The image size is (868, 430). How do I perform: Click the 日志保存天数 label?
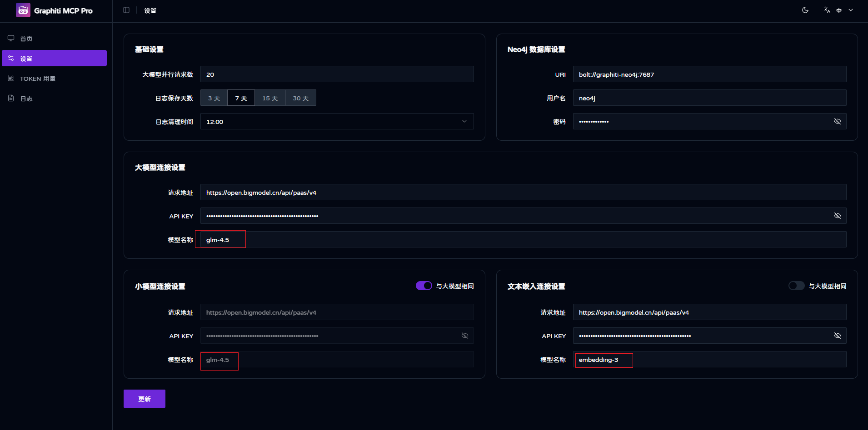point(174,98)
